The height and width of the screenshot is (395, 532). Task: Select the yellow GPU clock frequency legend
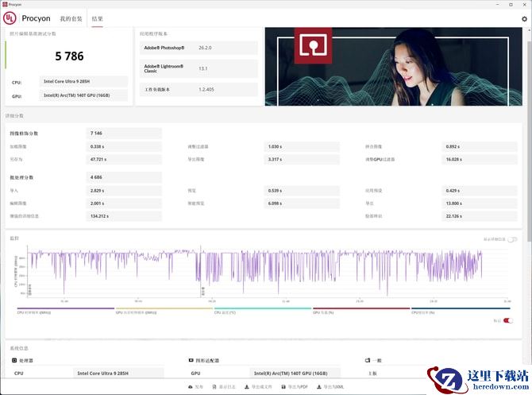pos(164,311)
